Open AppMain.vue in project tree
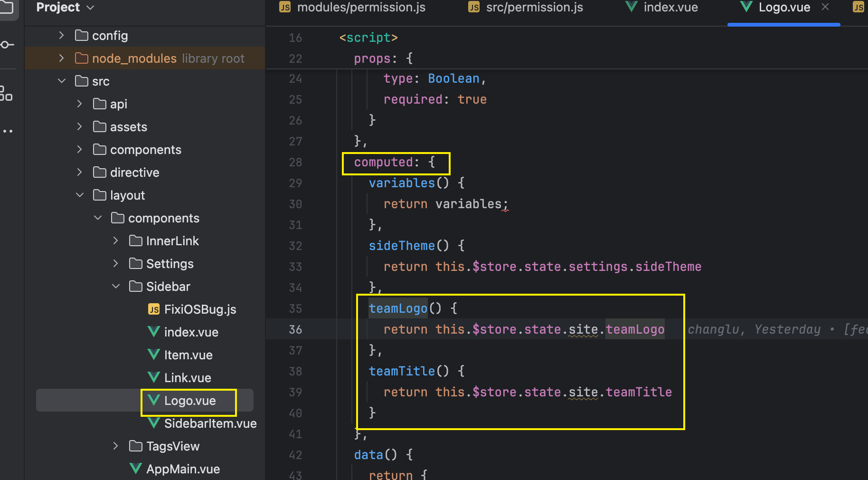868x480 pixels. (x=183, y=469)
